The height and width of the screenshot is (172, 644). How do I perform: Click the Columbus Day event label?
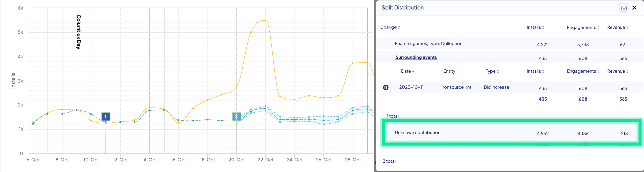(79, 32)
